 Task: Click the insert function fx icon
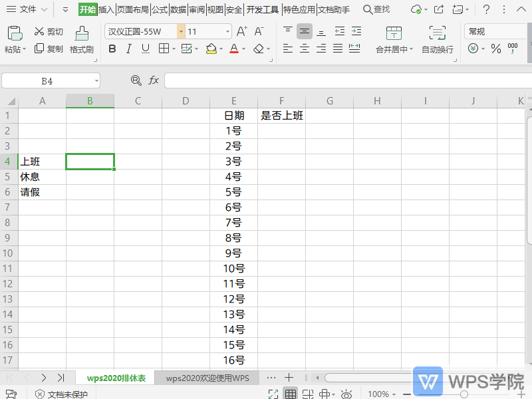point(154,80)
